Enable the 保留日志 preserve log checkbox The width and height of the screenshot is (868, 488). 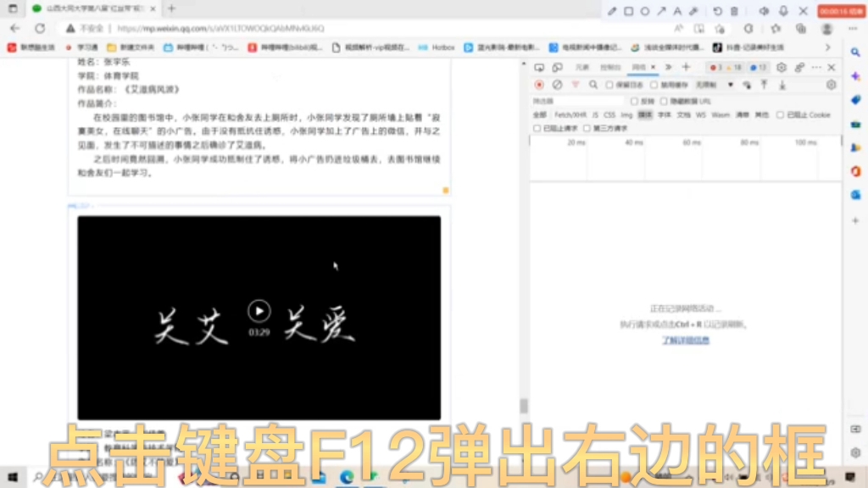(x=609, y=83)
